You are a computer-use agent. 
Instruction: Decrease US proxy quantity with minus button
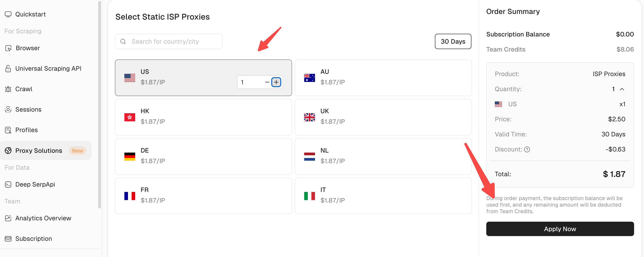(267, 82)
